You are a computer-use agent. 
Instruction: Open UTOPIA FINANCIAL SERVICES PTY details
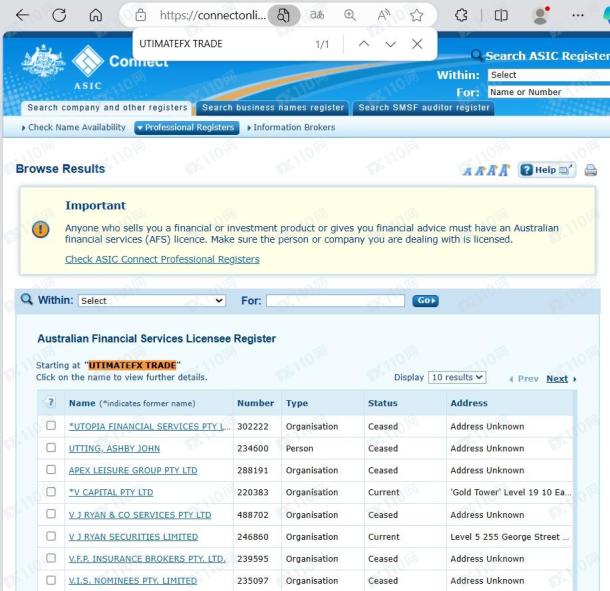click(149, 426)
